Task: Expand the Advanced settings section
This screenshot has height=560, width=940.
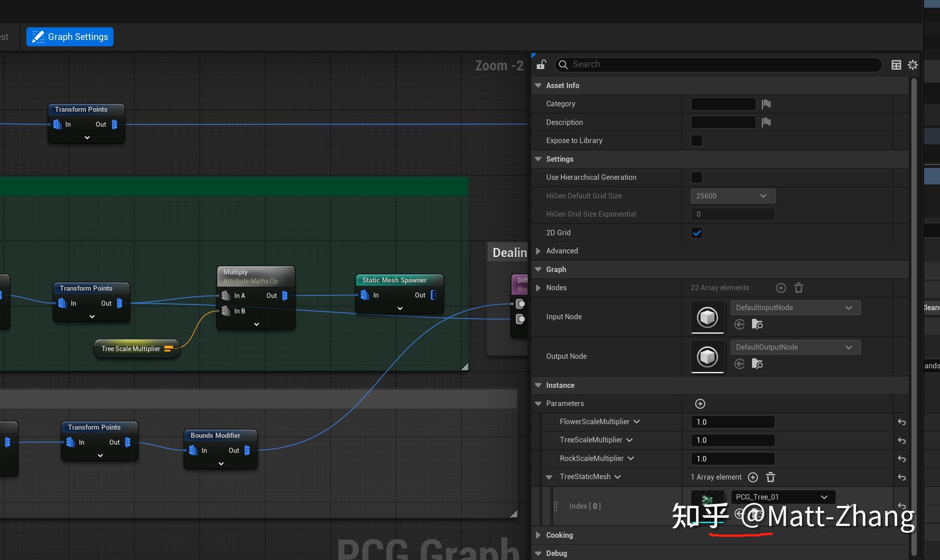Action: pyautogui.click(x=538, y=251)
